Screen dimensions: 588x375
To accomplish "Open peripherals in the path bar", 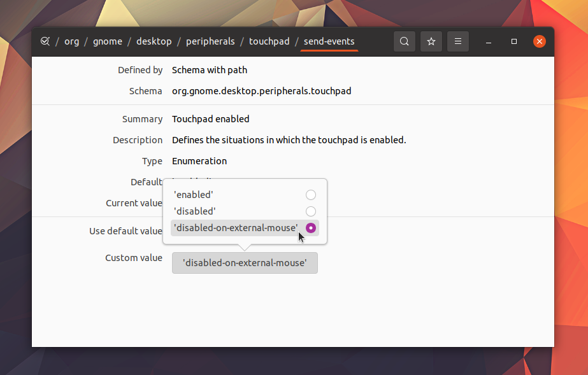I will click(x=210, y=41).
